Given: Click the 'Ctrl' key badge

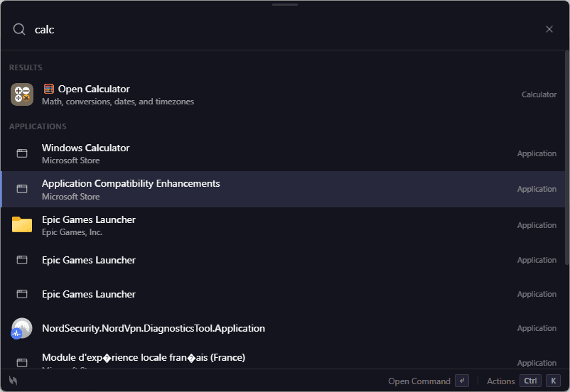Looking at the screenshot, I should (x=530, y=381).
